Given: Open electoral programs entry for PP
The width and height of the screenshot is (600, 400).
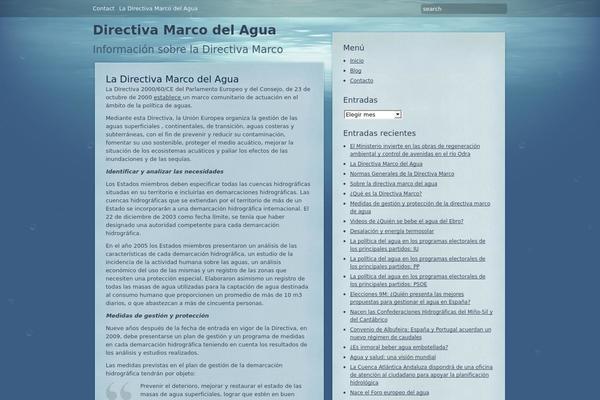Looking at the screenshot, I should pyautogui.click(x=417, y=263).
